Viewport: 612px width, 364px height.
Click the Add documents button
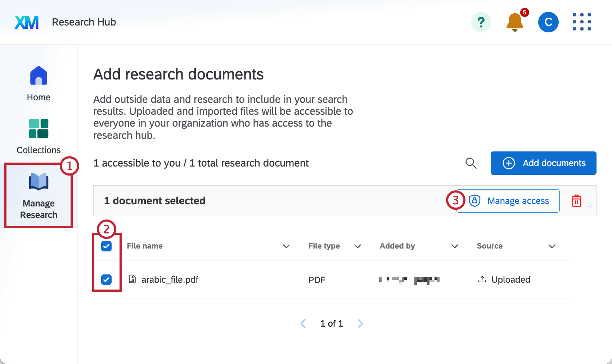tap(543, 163)
